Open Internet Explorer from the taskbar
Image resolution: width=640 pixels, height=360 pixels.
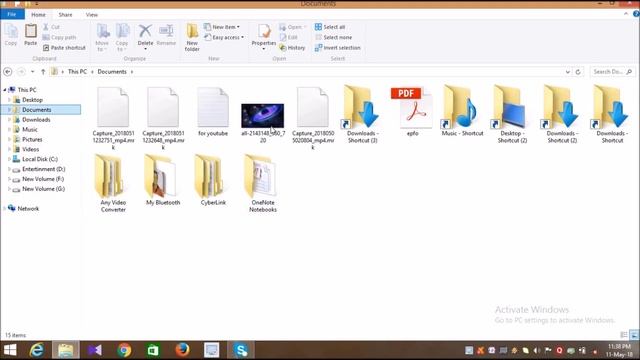click(37, 350)
